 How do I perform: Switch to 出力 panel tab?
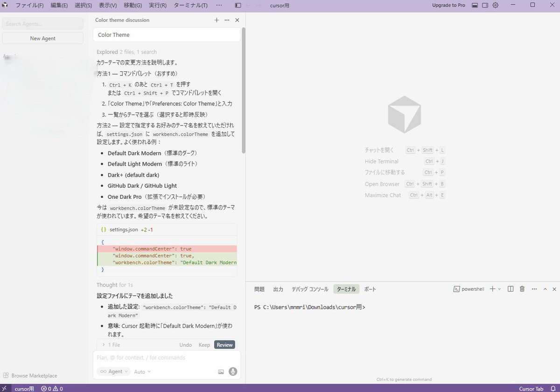pyautogui.click(x=278, y=289)
